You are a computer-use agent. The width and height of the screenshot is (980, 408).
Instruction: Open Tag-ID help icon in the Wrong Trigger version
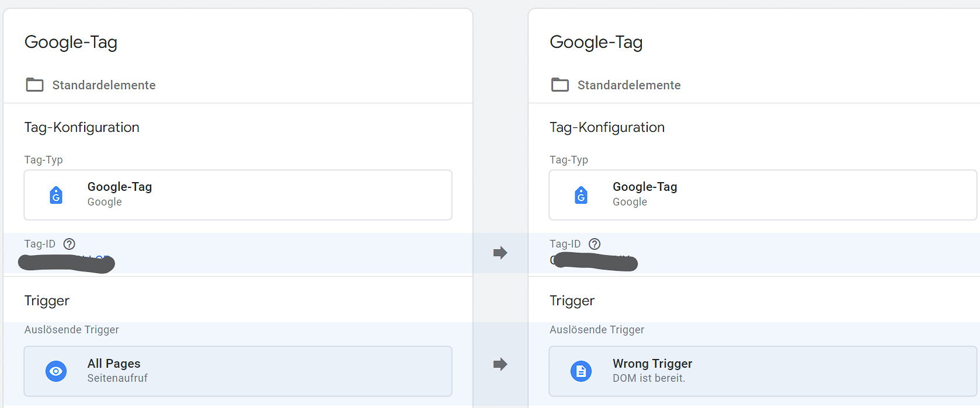tap(595, 244)
